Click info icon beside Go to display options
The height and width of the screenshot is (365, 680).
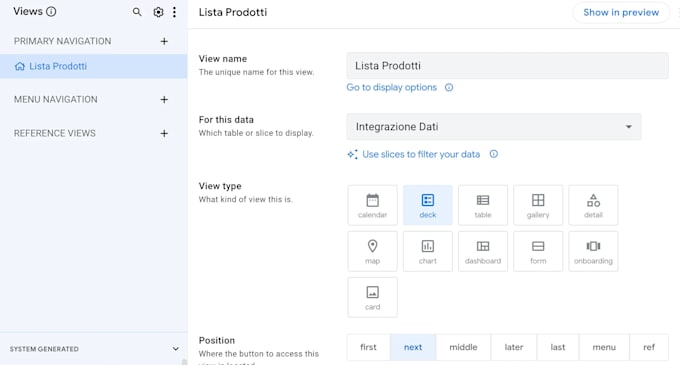(x=449, y=88)
